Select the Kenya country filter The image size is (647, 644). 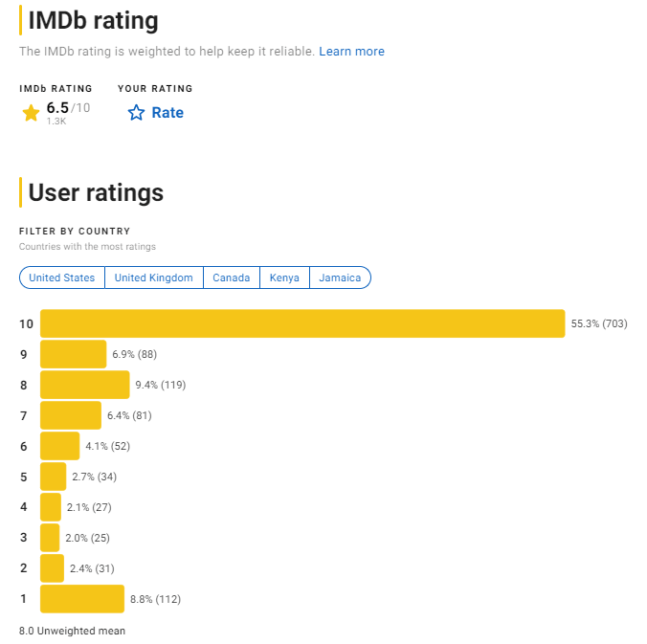tap(284, 278)
